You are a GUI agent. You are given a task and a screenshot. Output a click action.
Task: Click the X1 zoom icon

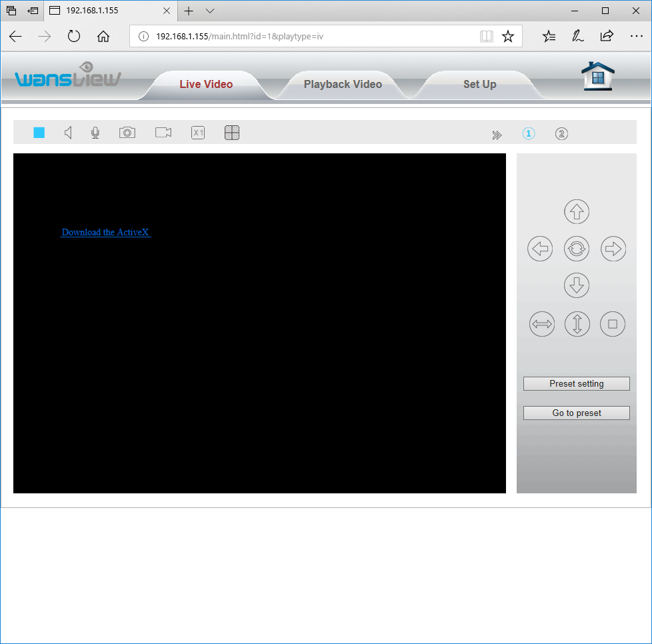198,133
